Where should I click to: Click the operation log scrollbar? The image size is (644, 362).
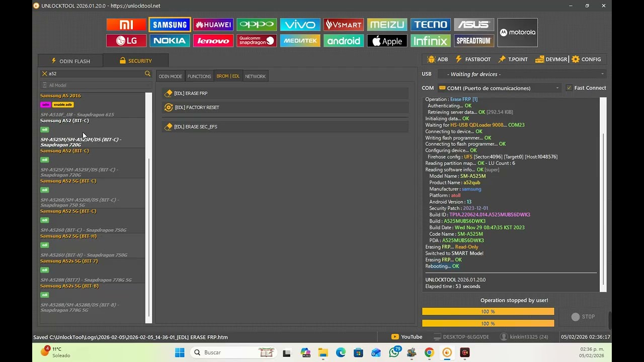pyautogui.click(x=603, y=194)
